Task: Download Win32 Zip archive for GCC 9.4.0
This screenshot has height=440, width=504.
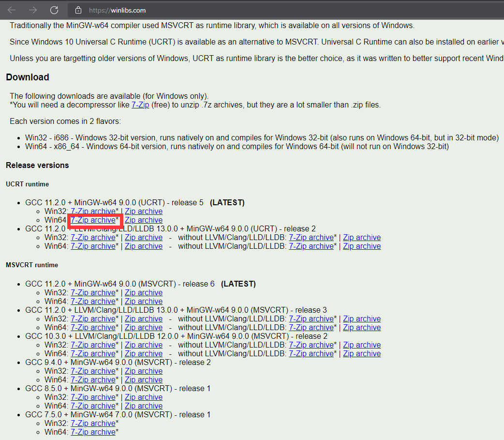Action: click(143, 371)
